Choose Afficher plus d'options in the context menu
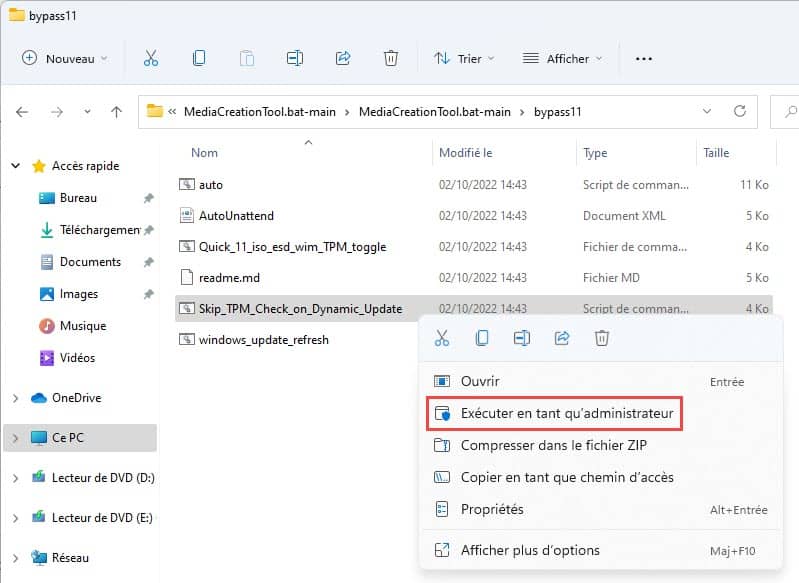This screenshot has width=799, height=583. click(x=530, y=550)
